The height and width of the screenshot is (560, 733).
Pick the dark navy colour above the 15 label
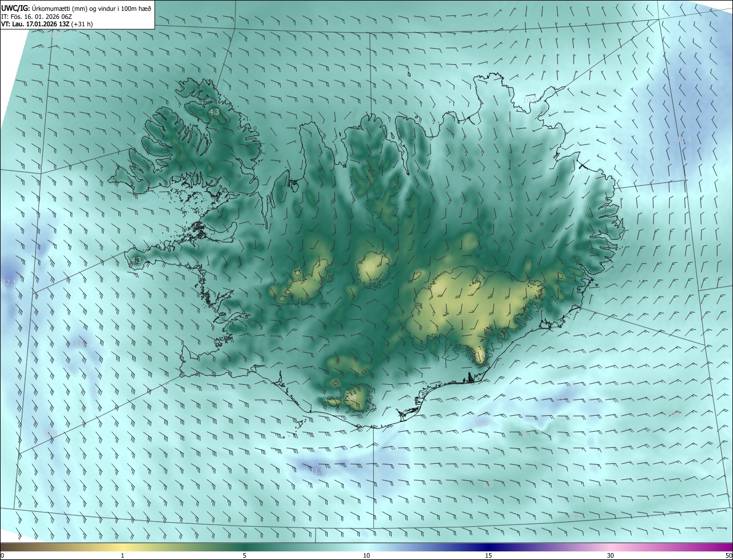click(x=488, y=547)
